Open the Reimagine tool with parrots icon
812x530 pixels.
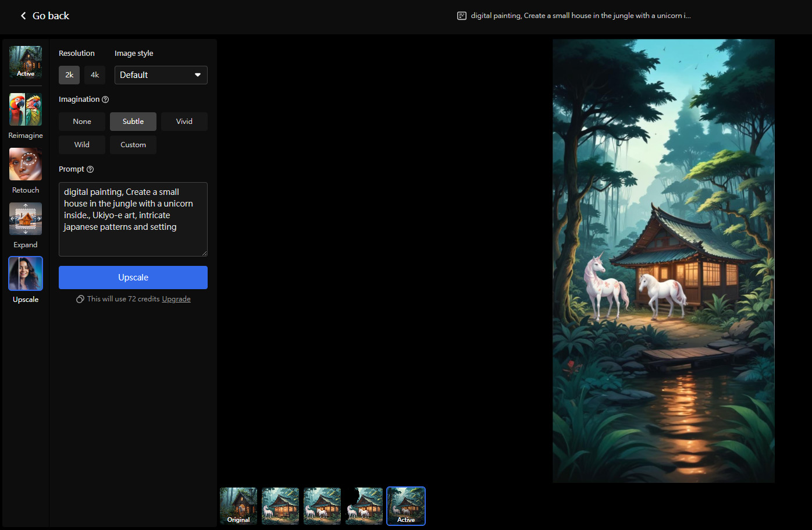26,110
